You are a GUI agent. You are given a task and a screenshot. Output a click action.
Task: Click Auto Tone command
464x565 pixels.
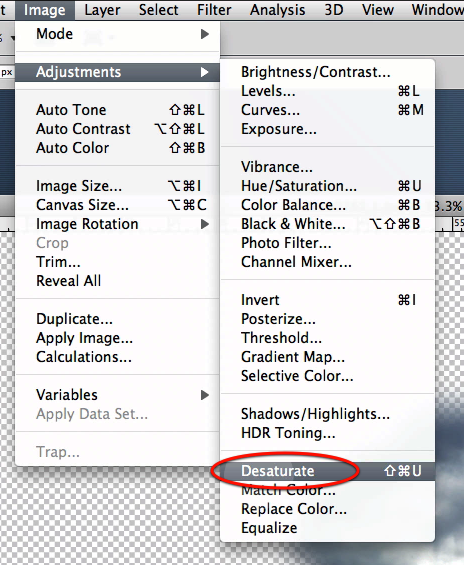pyautogui.click(x=117, y=110)
